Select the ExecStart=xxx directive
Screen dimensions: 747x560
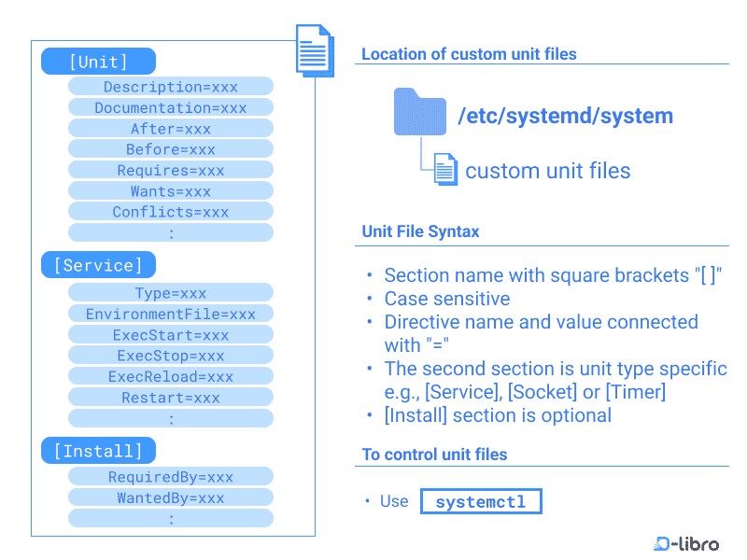170,334
